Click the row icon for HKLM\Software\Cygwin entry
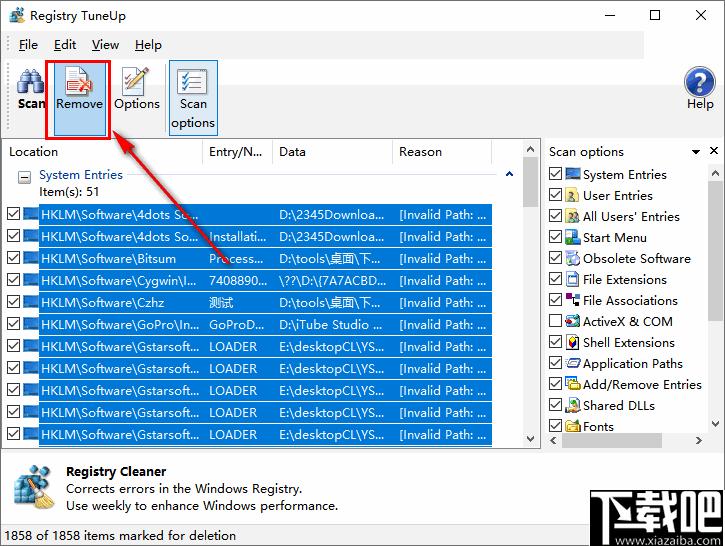The image size is (725, 546). point(31,280)
